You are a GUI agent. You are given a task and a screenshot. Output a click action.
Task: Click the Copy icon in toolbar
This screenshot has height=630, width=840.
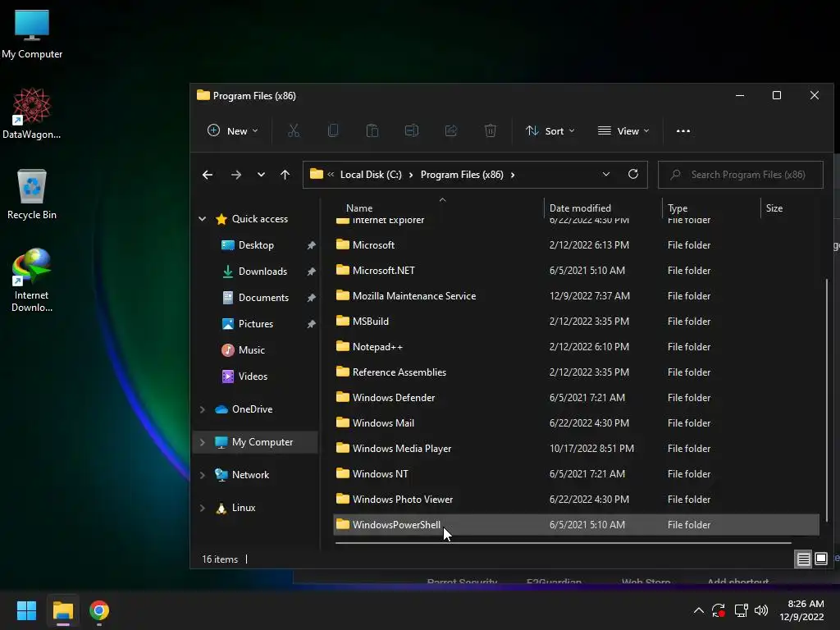tap(333, 130)
